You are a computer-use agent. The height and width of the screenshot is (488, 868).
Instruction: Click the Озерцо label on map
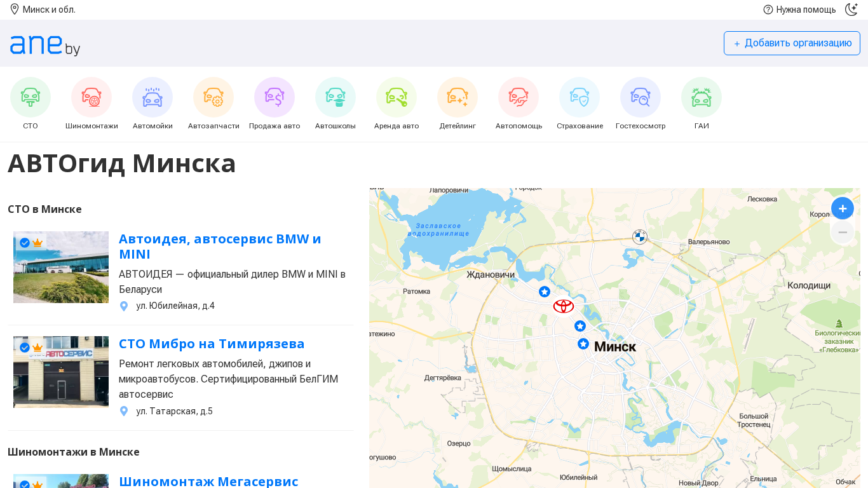click(459, 444)
